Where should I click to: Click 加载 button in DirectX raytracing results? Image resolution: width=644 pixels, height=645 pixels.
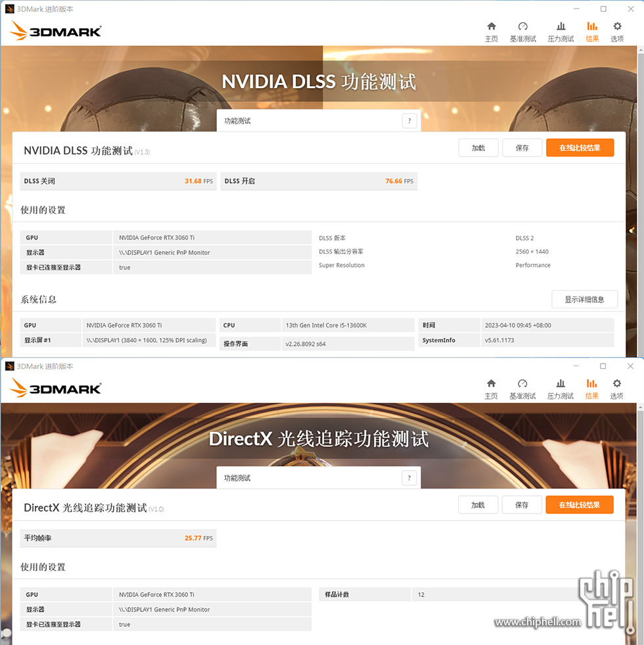coord(478,505)
